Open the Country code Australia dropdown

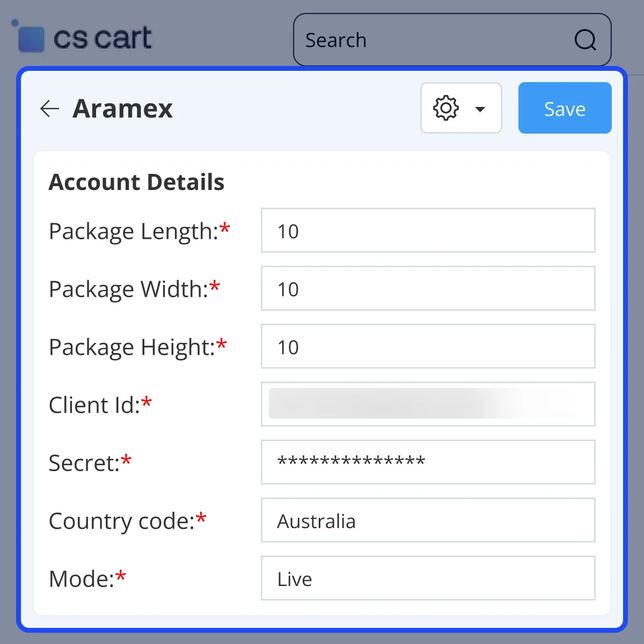[428, 521]
